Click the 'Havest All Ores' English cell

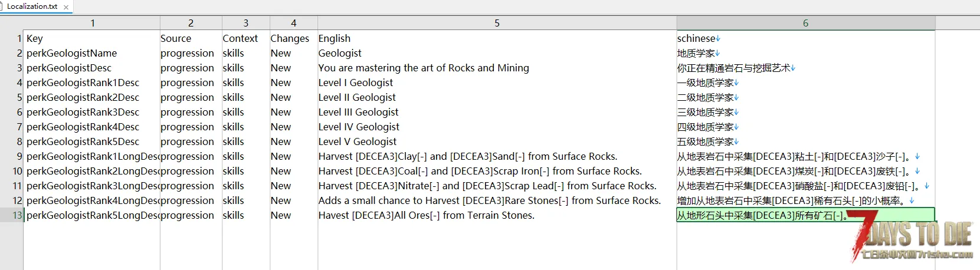click(x=426, y=215)
